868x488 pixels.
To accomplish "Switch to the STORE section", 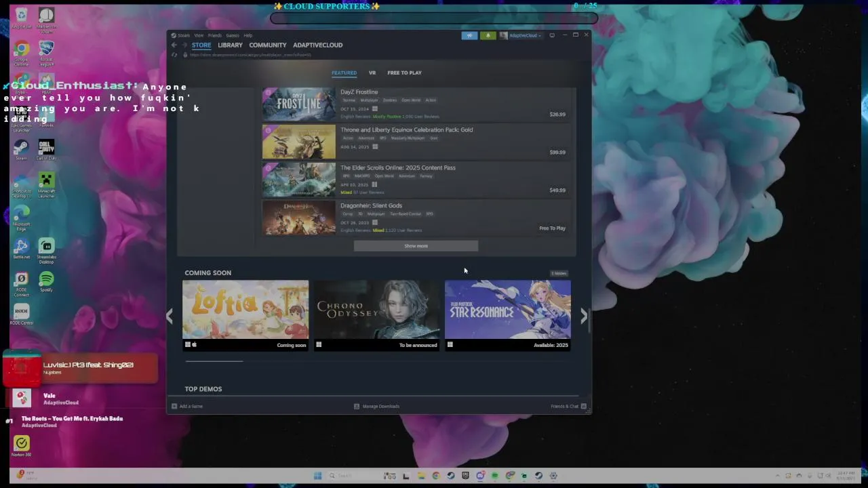I will pyautogui.click(x=201, y=45).
